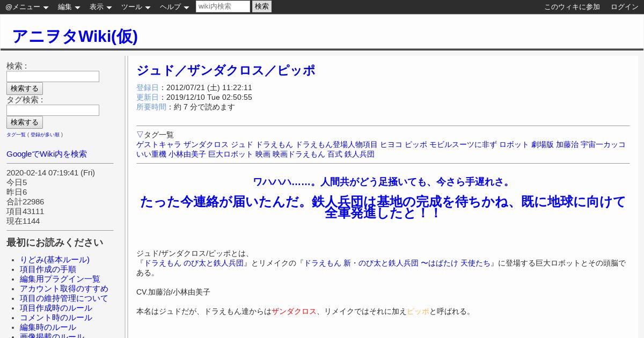Click the 巨大ロボット tag
This screenshot has width=644, height=338.
pyautogui.click(x=230, y=154)
